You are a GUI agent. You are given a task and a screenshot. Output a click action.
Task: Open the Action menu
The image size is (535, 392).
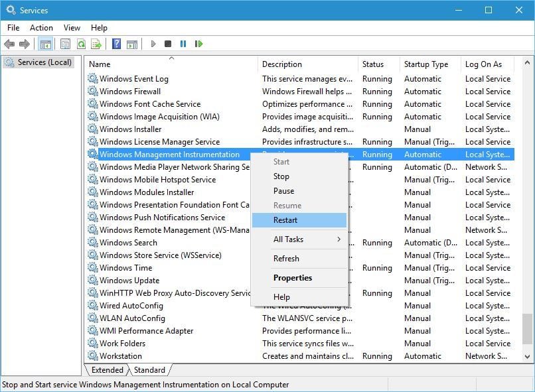pos(41,28)
